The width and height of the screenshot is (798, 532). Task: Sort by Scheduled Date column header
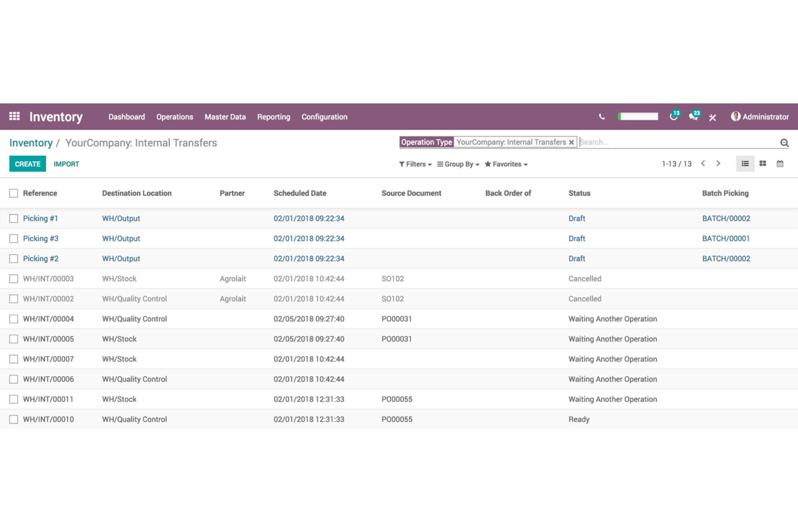(x=300, y=193)
